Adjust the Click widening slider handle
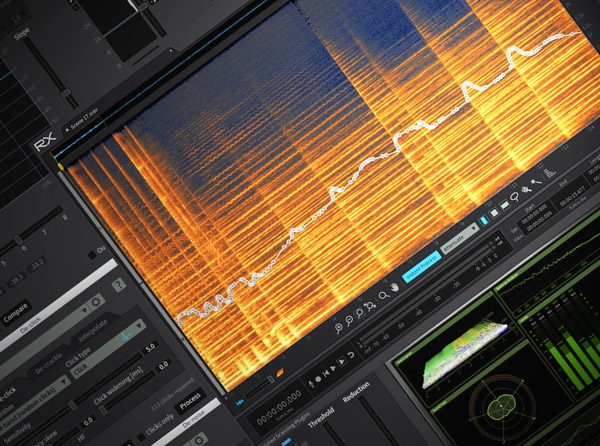This screenshot has height=446, width=600. point(103,410)
